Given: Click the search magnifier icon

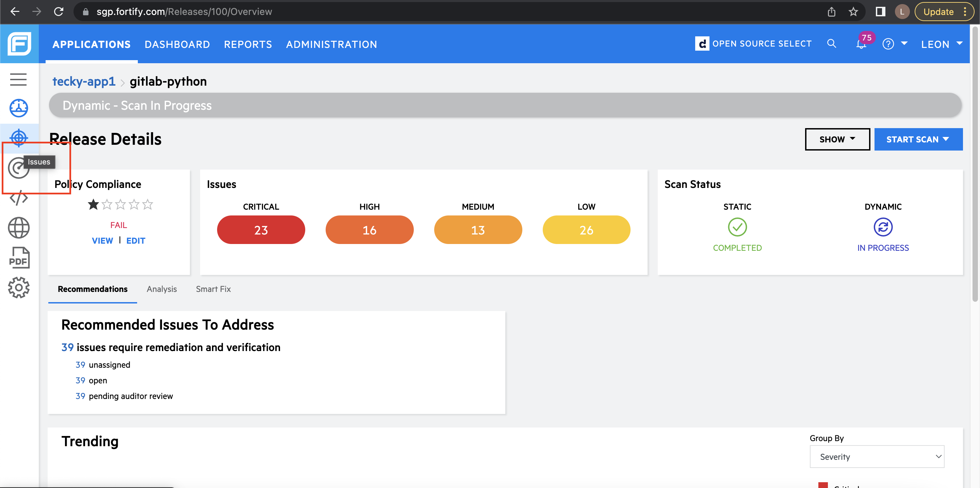Looking at the screenshot, I should 831,44.
